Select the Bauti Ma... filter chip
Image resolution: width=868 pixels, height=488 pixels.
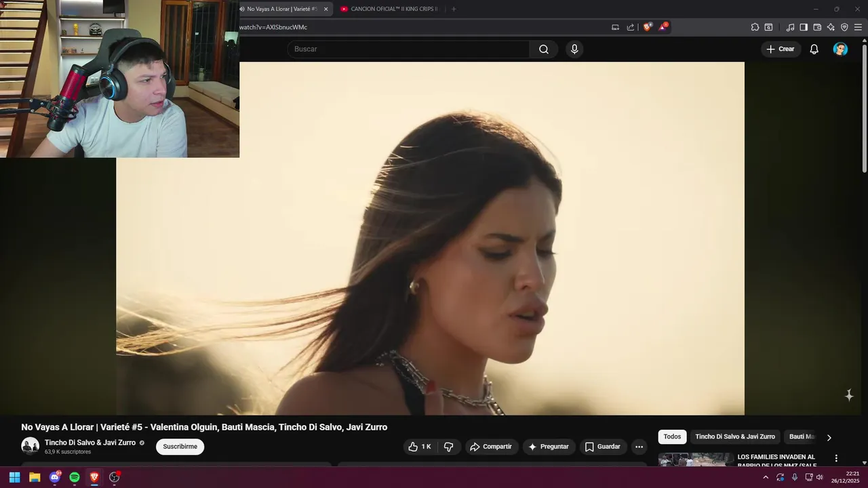pyautogui.click(x=802, y=437)
